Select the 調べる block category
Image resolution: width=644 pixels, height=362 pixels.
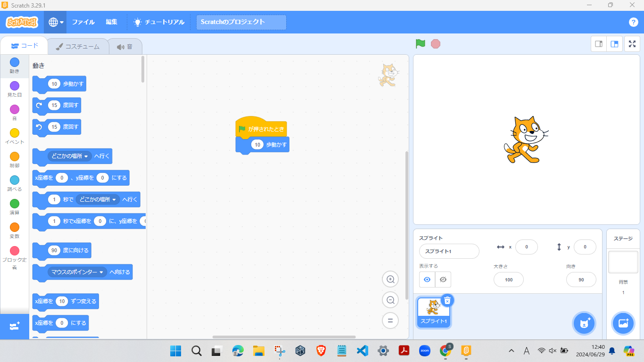(x=15, y=183)
